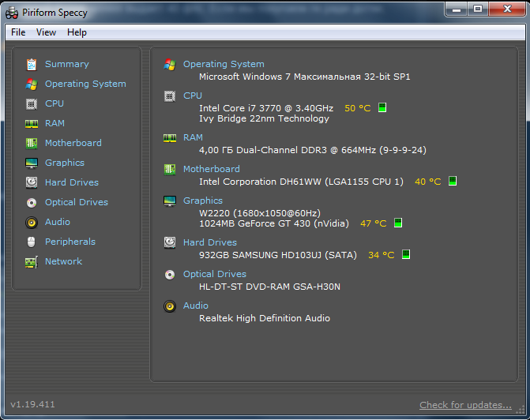Click the RAM module icon in sidebar
This screenshot has width=530, height=420.
pyautogui.click(x=32, y=123)
